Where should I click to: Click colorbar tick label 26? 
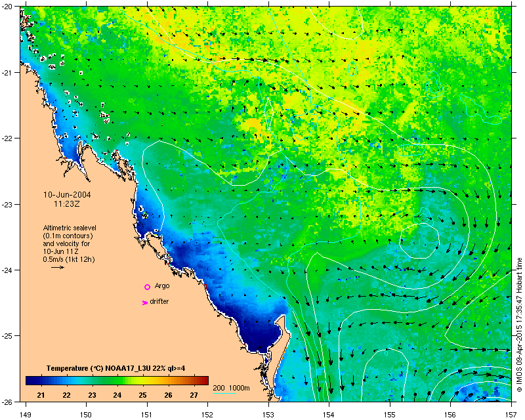point(169,395)
